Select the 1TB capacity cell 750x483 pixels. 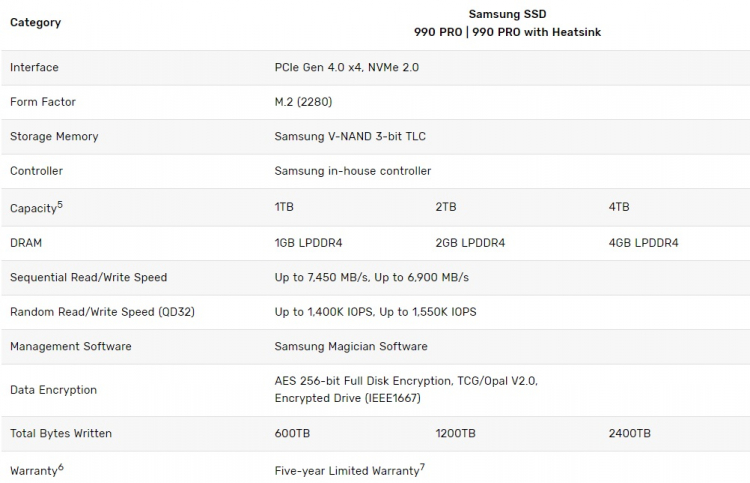pyautogui.click(x=284, y=207)
